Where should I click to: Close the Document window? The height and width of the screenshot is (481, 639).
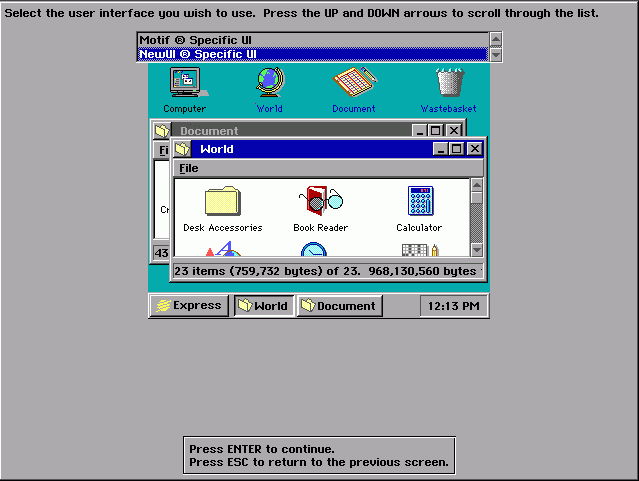pyautogui.click(x=454, y=130)
